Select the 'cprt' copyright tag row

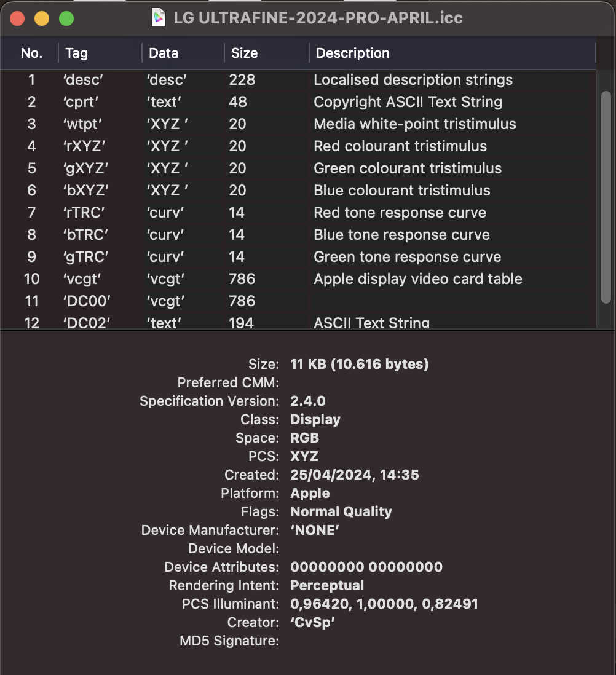[x=295, y=102]
